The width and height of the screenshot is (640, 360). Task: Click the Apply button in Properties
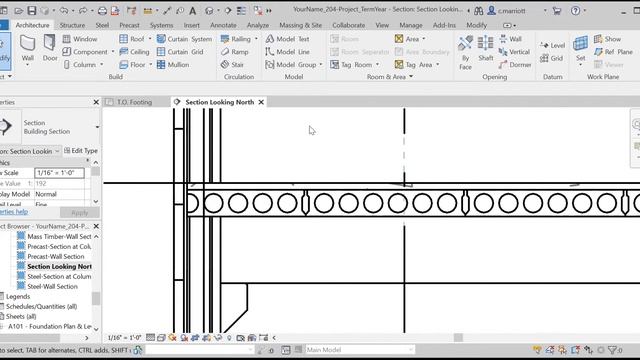tap(80, 213)
